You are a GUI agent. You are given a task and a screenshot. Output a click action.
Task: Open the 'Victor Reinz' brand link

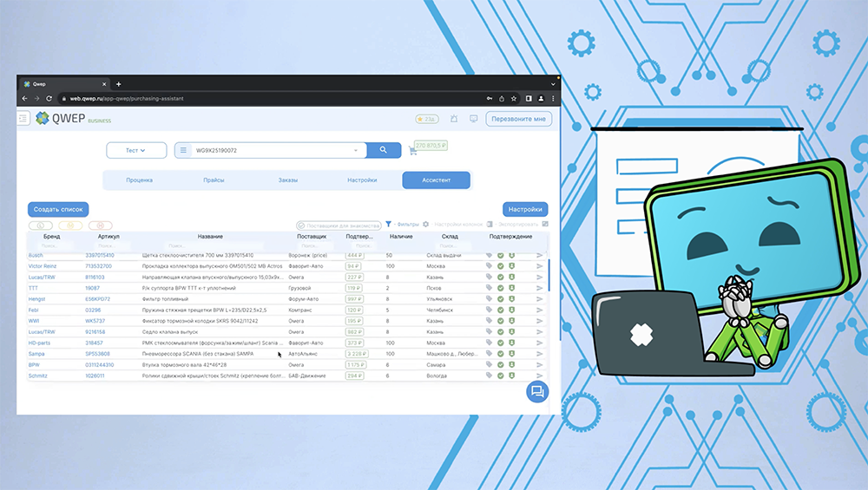tap(43, 266)
